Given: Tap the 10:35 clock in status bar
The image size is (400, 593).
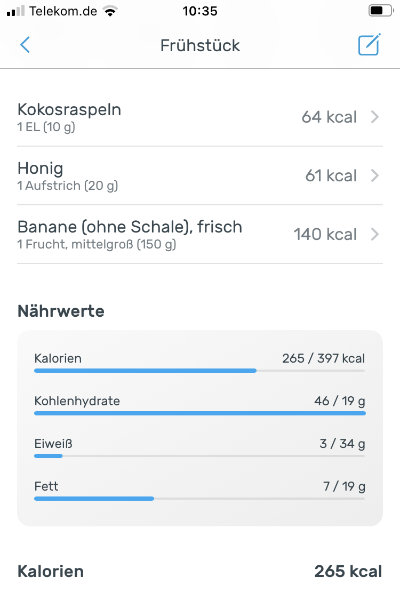Looking at the screenshot, I should point(200,11).
